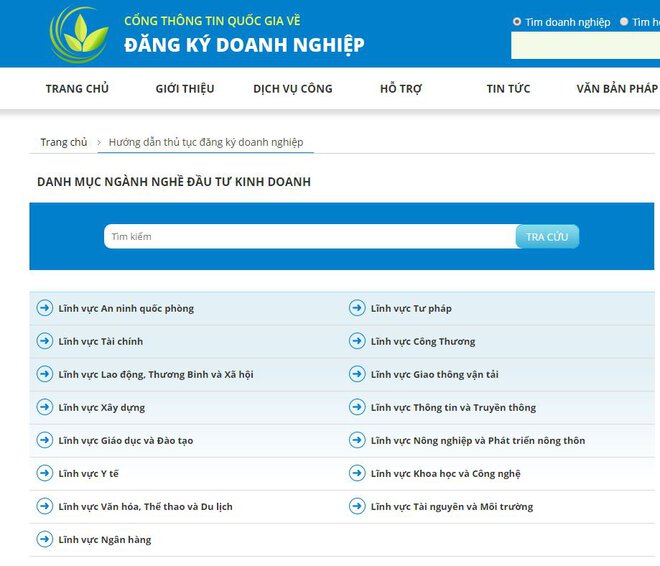
Task: Click arrow icon beside Lĩnh vực Giáo dục và Đào tạo
Action: click(45, 440)
